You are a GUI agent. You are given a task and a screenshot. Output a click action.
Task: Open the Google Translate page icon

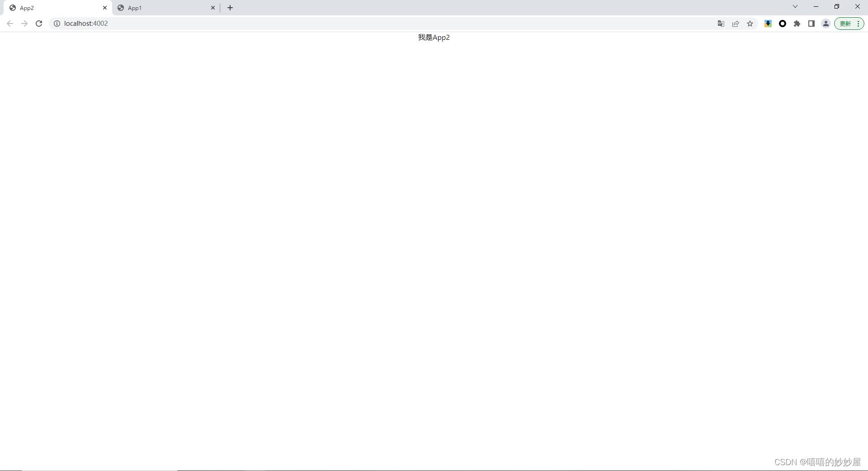[x=721, y=24]
